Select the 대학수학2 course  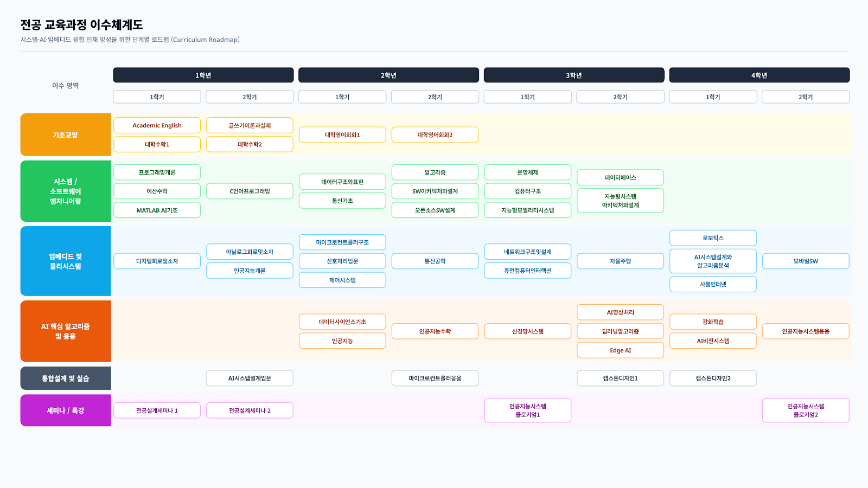click(x=250, y=144)
